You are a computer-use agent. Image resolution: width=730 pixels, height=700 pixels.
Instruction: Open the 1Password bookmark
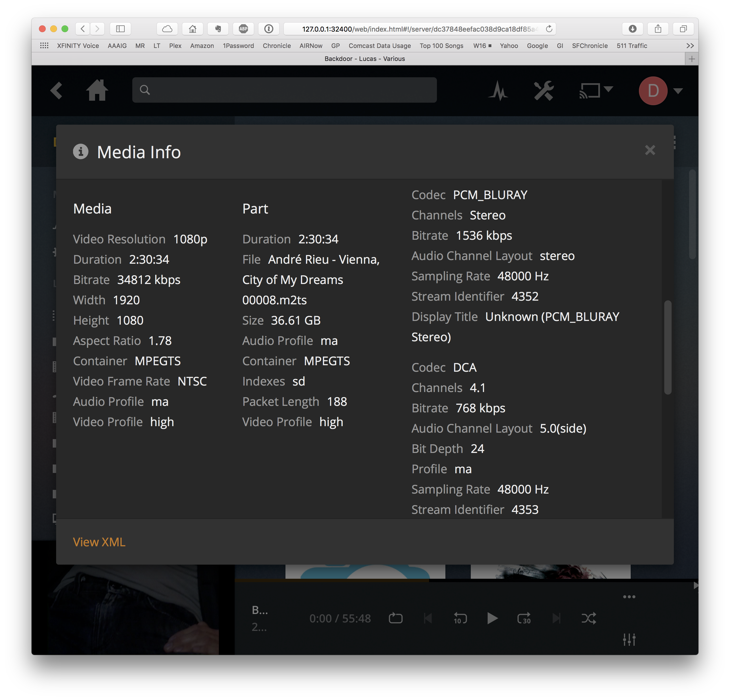click(x=238, y=45)
